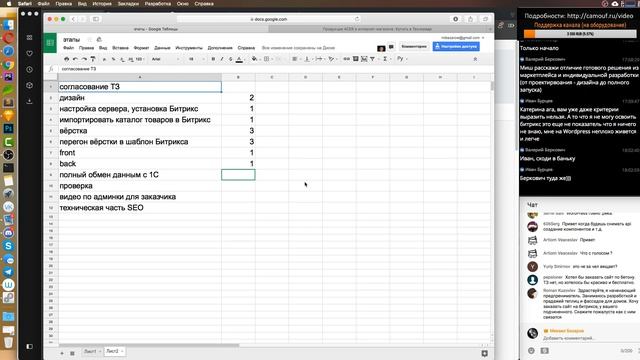Viewport: 640px width, 360px height.
Task: Turn on filter using funnel icon
Action: tap(372, 59)
